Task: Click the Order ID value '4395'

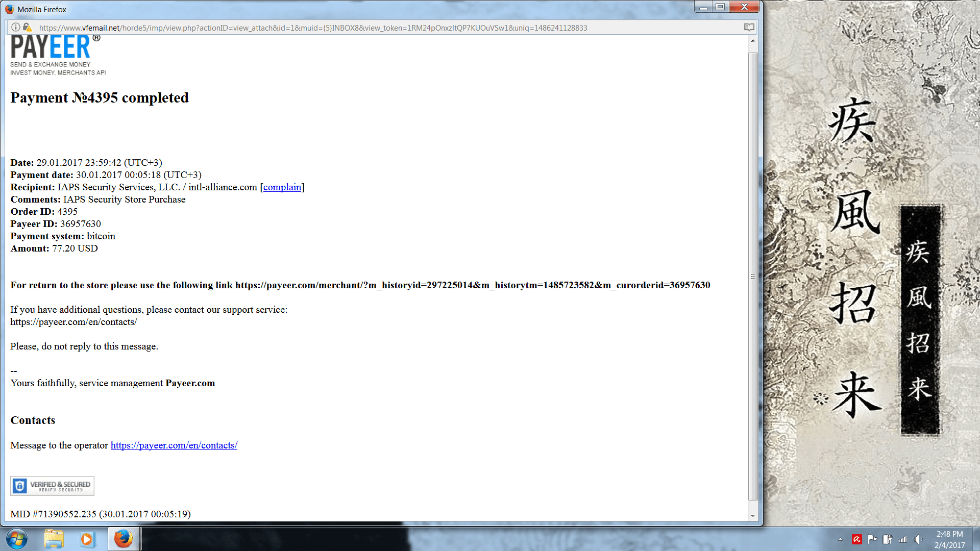Action: click(67, 212)
